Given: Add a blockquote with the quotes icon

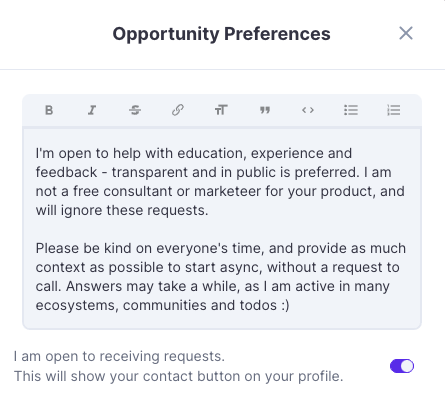Looking at the screenshot, I should click(x=265, y=110).
